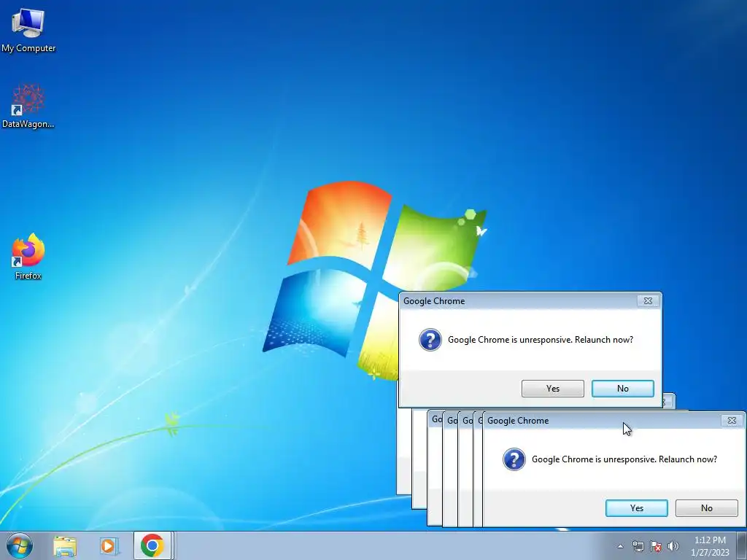
Task: Click the unresponsive message in lower dialog
Action: coord(624,459)
